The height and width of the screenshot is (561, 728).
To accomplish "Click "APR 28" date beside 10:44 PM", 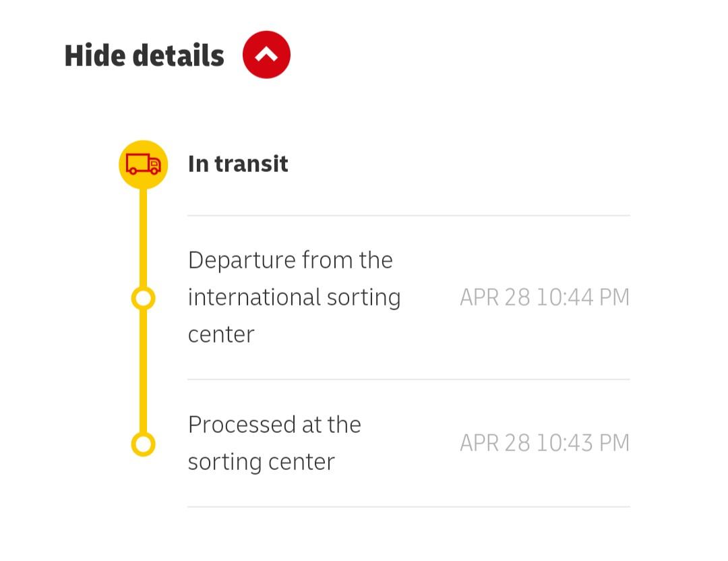I will click(x=495, y=297).
